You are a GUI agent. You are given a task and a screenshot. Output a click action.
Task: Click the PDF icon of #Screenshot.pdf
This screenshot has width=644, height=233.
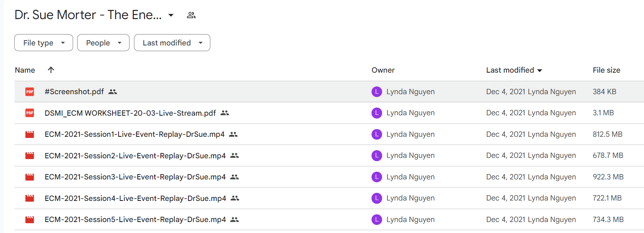30,92
